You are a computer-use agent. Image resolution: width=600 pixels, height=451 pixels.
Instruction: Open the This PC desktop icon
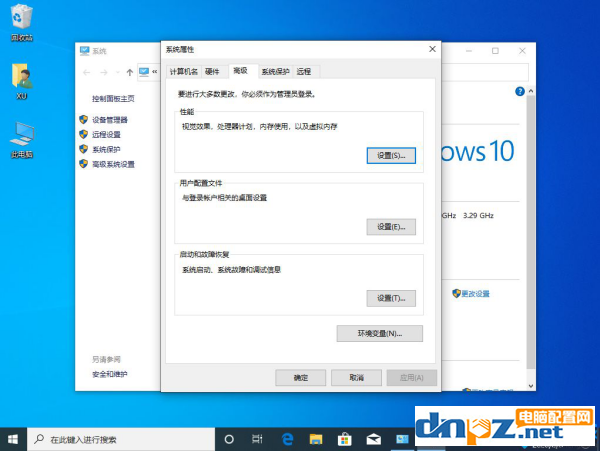point(22,140)
